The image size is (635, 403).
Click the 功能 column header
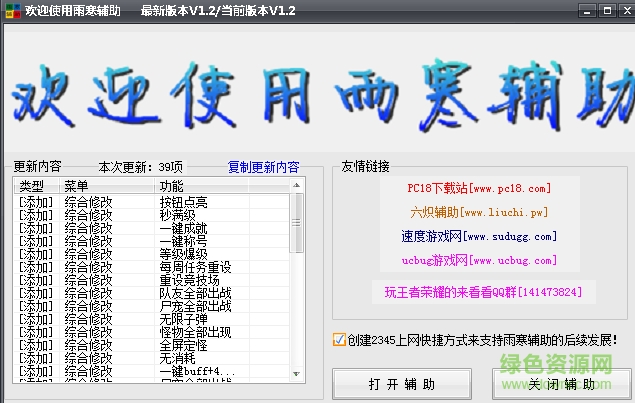pyautogui.click(x=171, y=186)
